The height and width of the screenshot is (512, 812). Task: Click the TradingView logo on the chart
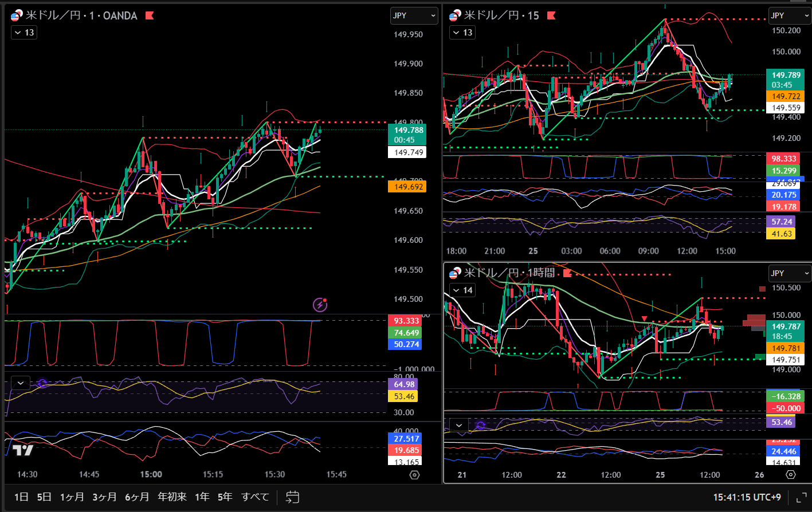tap(23, 450)
